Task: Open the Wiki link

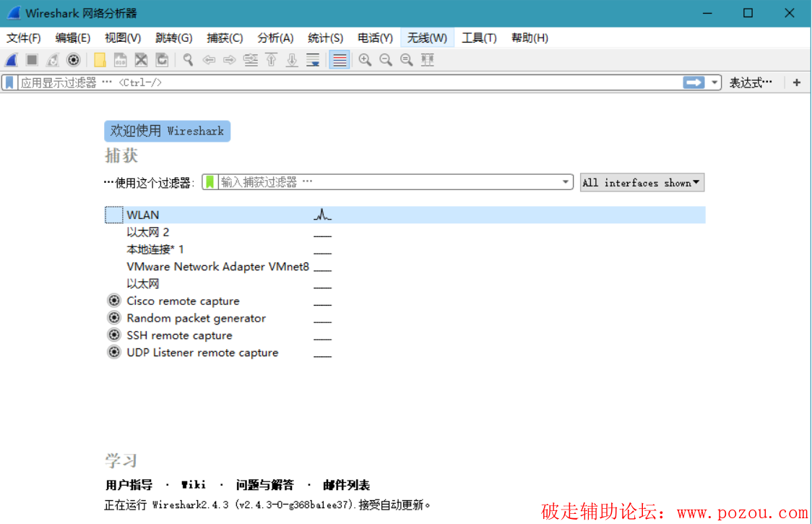Action: click(194, 485)
